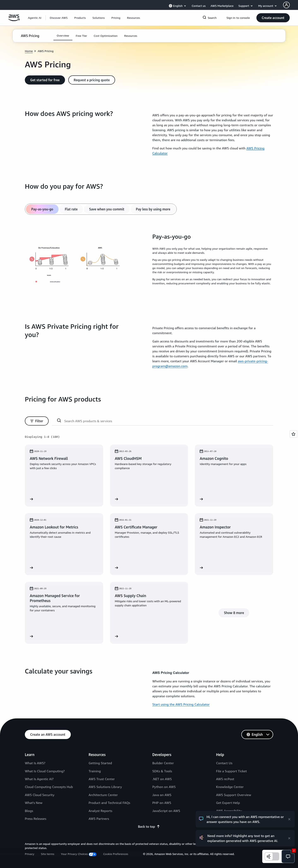Click the Search magnifier icon in the navbar
The image size is (298, 868).
pos(204,18)
